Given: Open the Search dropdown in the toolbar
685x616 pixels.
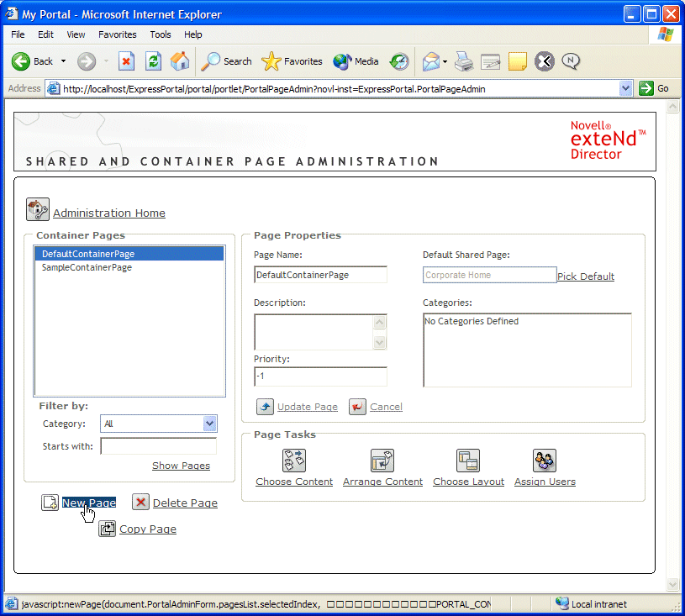Looking at the screenshot, I should pos(225,61).
